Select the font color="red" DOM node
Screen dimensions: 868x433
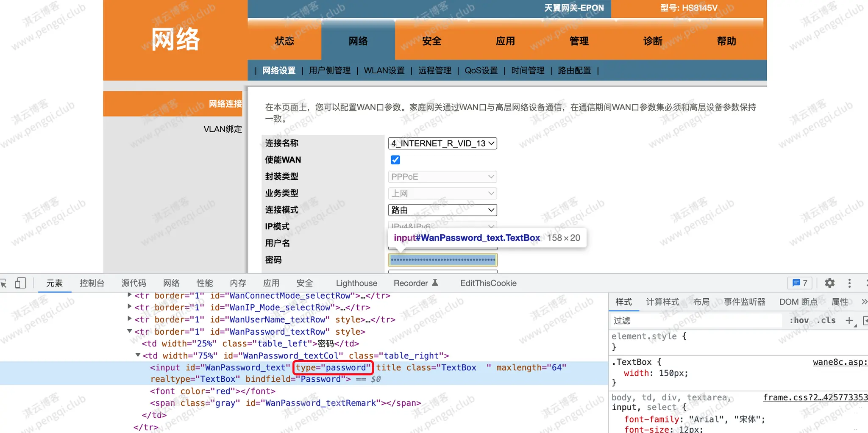pyautogui.click(x=212, y=391)
